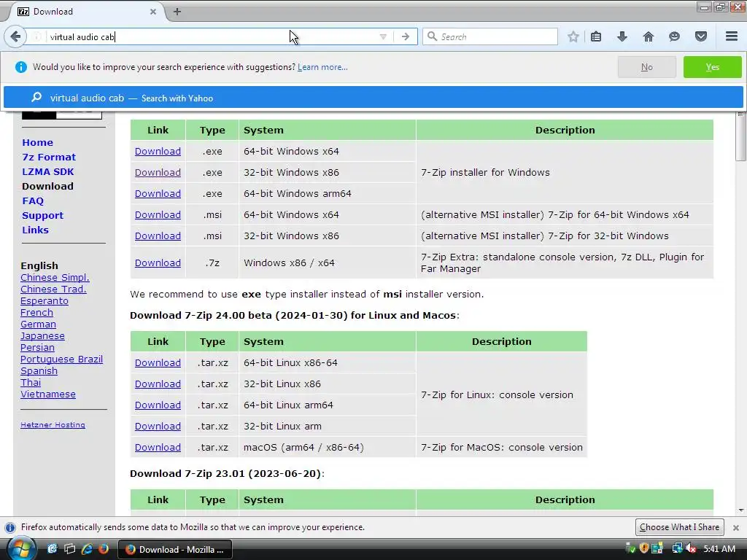This screenshot has width=747, height=560.
Task: Download .tar.xz for 32-bit Linux x86
Action: coord(158,384)
